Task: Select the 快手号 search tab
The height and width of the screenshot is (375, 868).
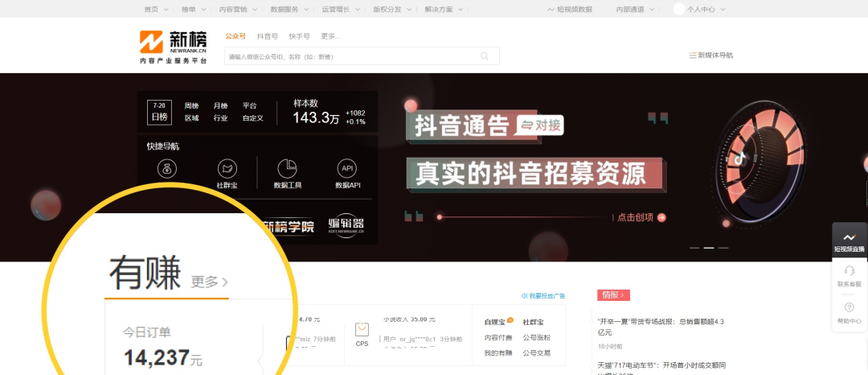Action: click(299, 36)
